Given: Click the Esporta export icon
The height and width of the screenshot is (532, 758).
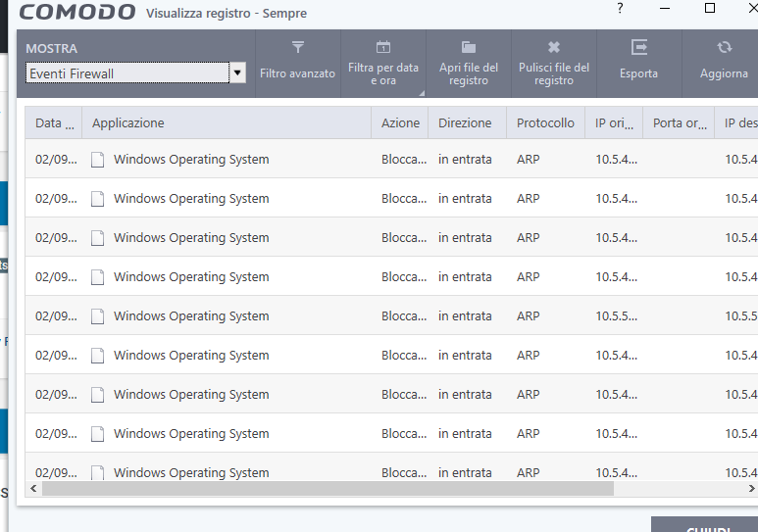Looking at the screenshot, I should 639,47.
